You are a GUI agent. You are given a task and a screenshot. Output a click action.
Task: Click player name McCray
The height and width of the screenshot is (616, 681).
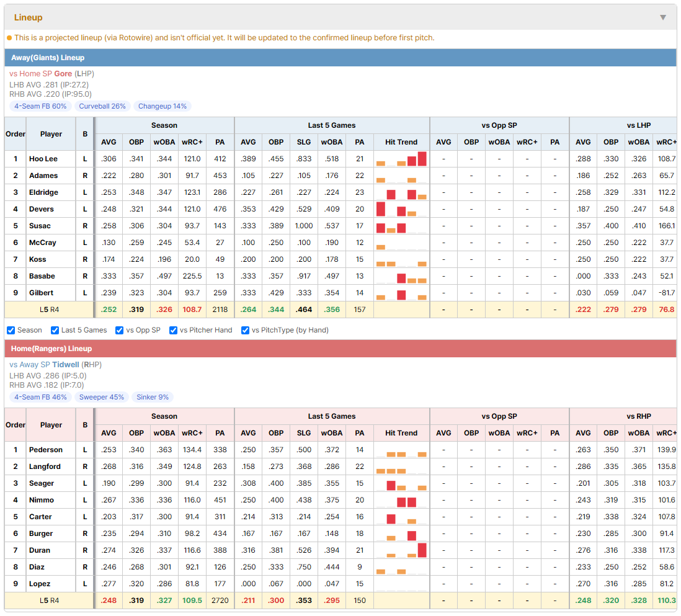(43, 243)
